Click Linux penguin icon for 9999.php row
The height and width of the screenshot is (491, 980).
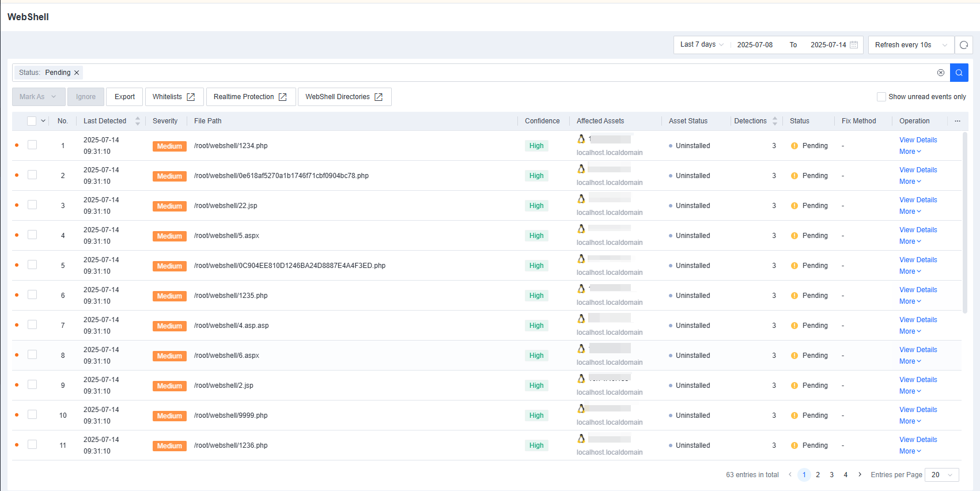click(581, 409)
